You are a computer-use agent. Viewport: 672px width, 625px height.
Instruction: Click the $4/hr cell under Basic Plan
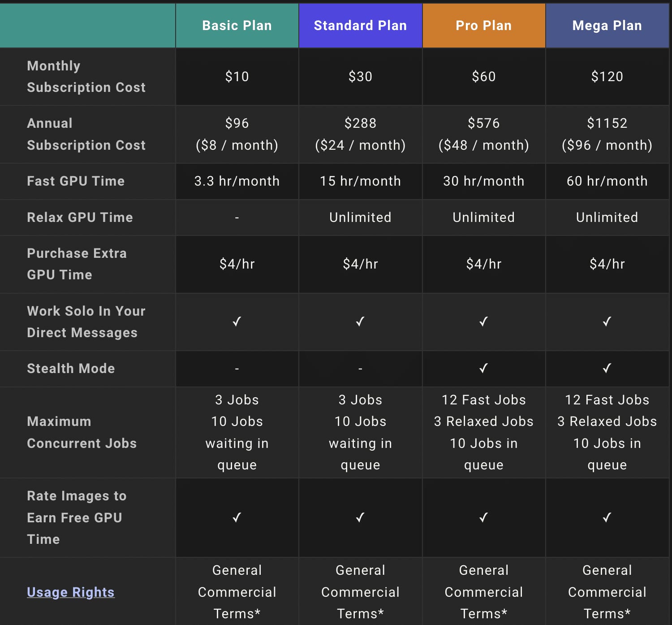coord(237,264)
